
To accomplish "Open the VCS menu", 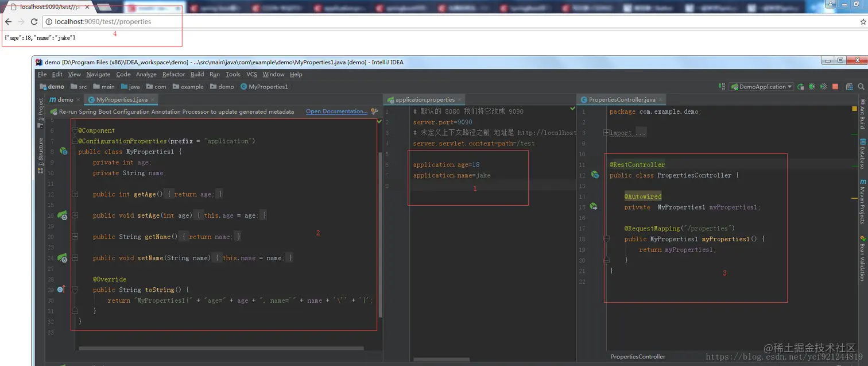I will pos(251,74).
